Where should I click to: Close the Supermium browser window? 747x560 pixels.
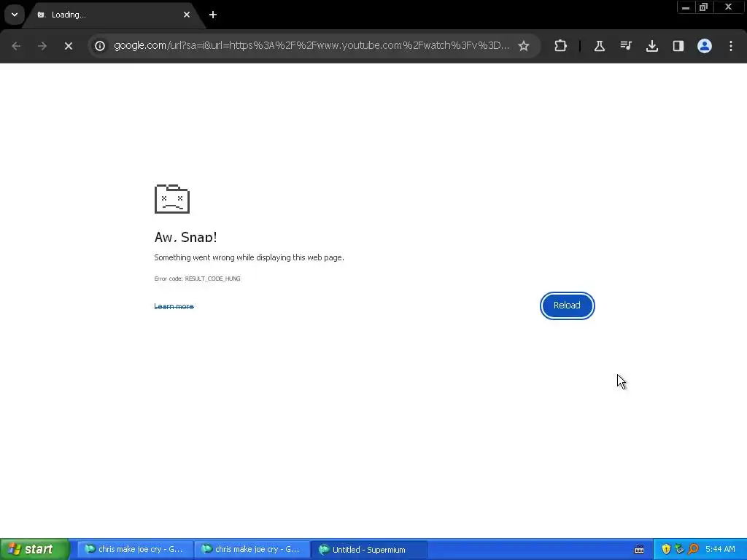[x=729, y=7]
